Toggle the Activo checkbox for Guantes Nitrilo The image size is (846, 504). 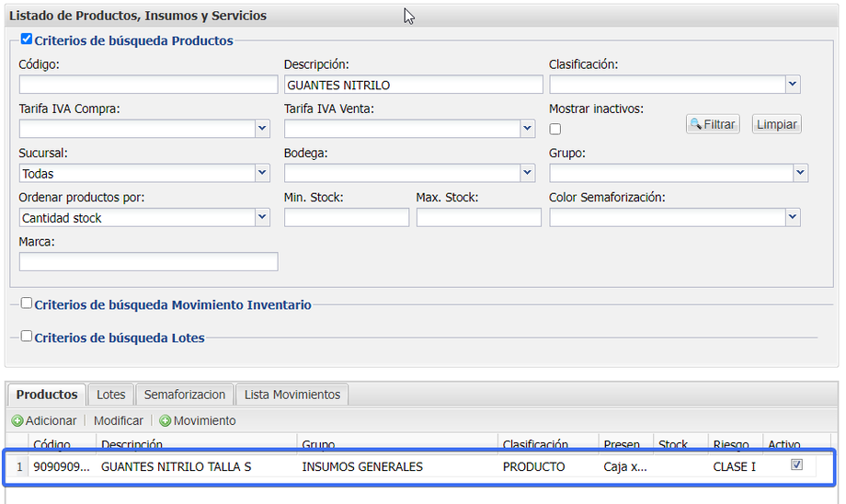[x=796, y=465]
